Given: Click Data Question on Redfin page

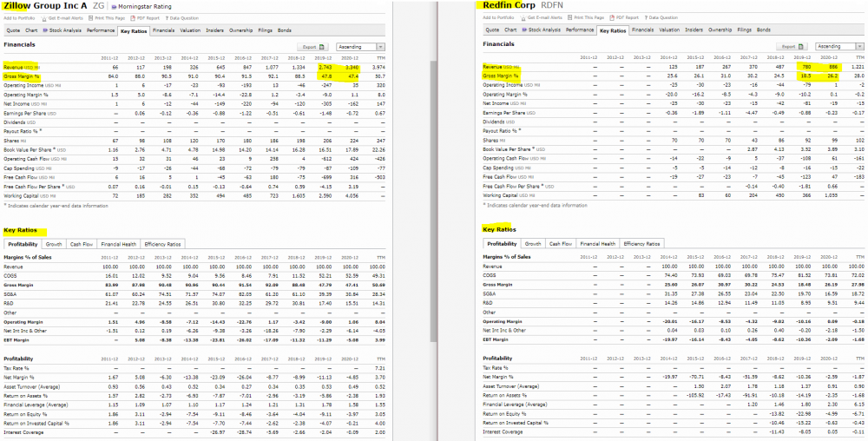Looking at the screenshot, I should (x=661, y=17).
